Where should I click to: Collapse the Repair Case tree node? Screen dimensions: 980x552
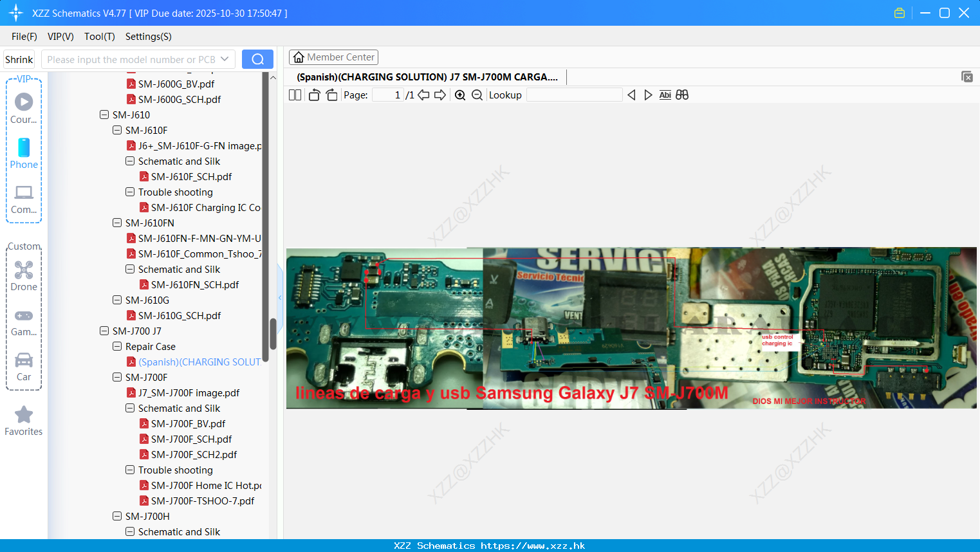click(x=117, y=346)
